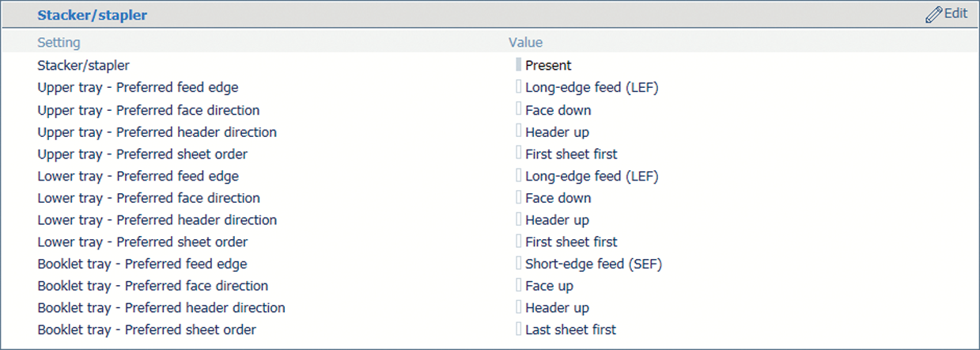
Task: Select Upper tray Preferred sheet order row
Action: click(x=142, y=154)
